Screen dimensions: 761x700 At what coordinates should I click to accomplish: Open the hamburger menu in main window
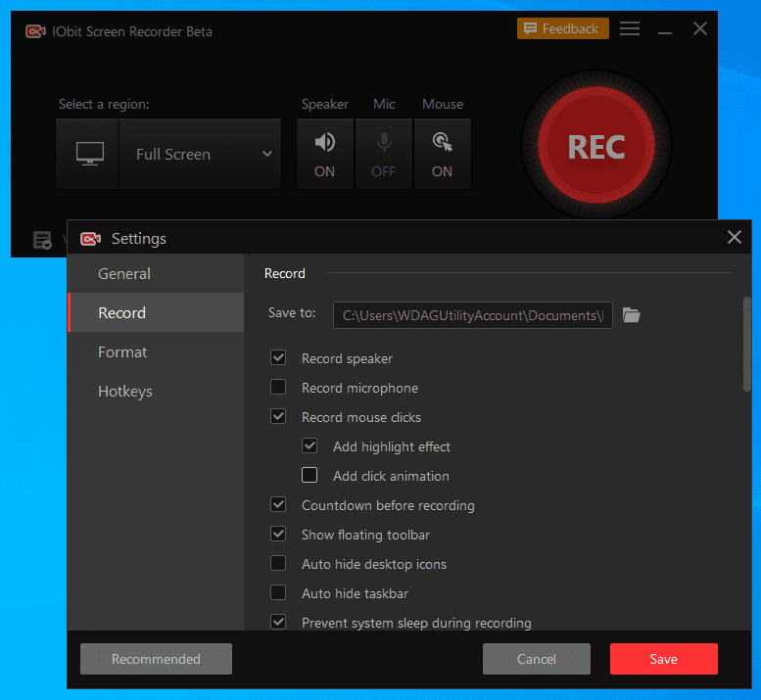click(630, 28)
